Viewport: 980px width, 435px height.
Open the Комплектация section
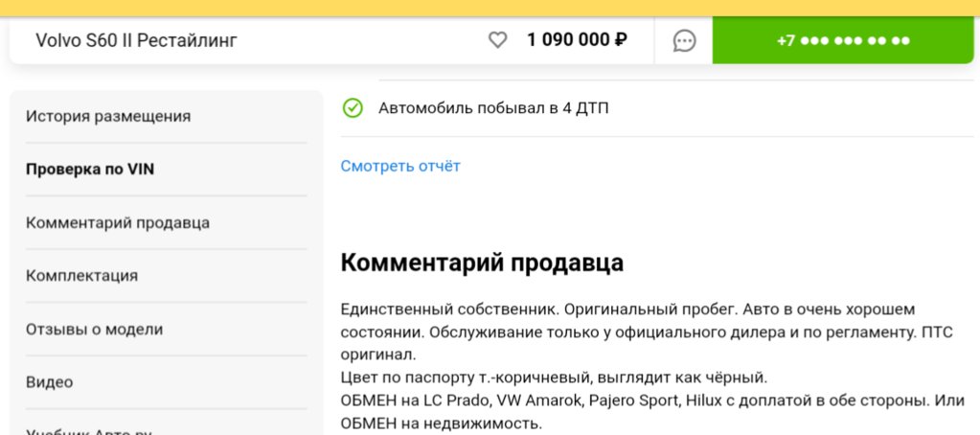click(x=81, y=276)
